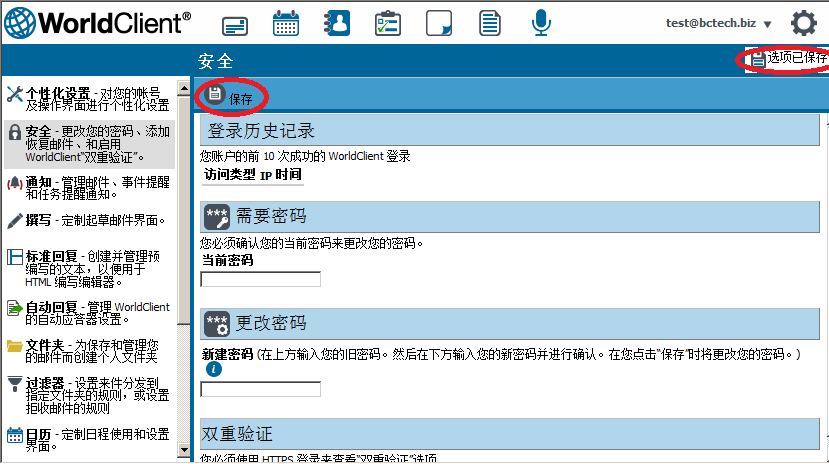Open the Notes icon in top toolbar
Image resolution: width=829 pixels, height=464 pixels.
tap(439, 23)
